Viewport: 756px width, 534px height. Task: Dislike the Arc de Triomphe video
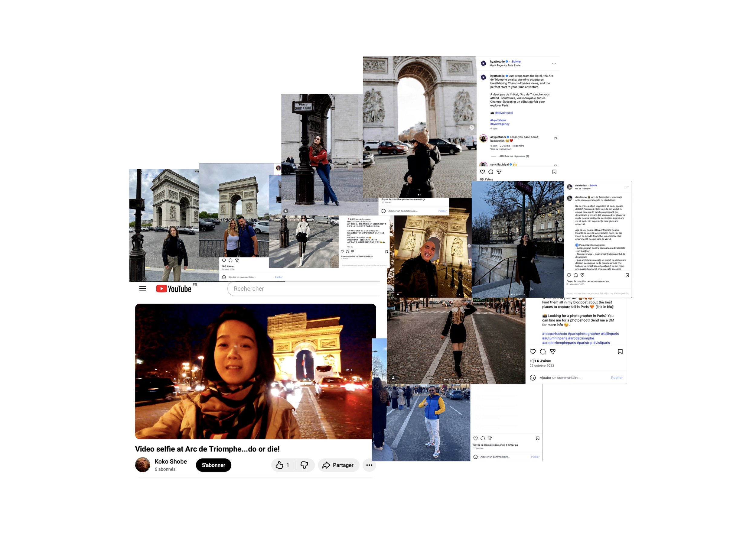pos(305,465)
